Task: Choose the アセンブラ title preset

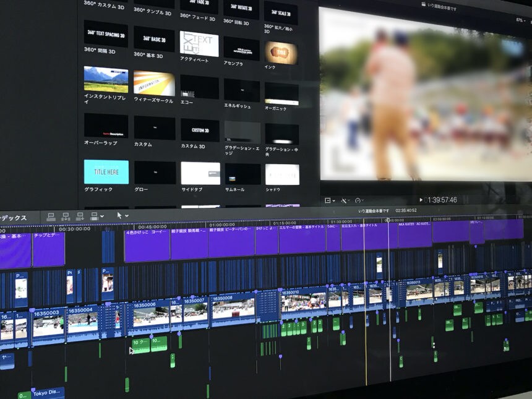Action: point(242,48)
